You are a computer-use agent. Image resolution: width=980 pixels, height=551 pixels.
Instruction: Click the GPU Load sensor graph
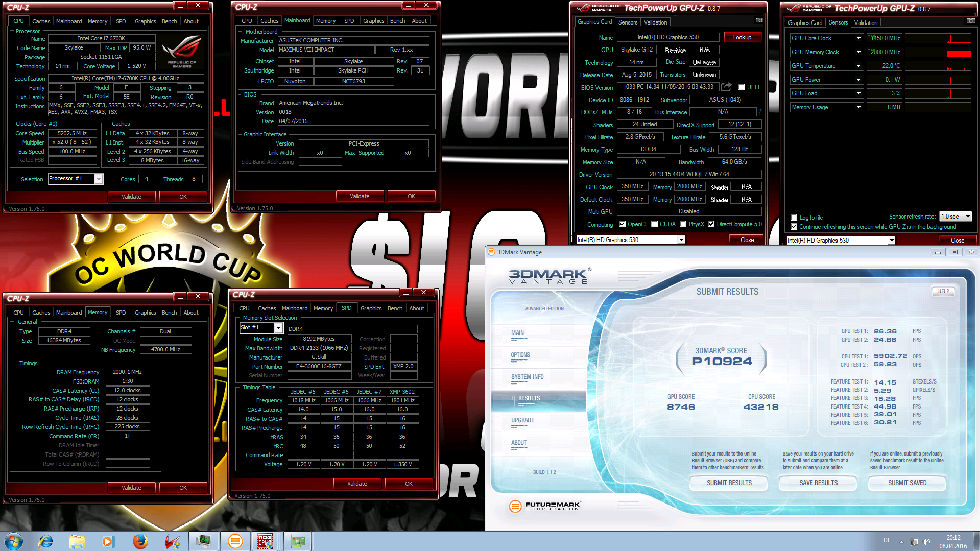click(x=938, y=93)
